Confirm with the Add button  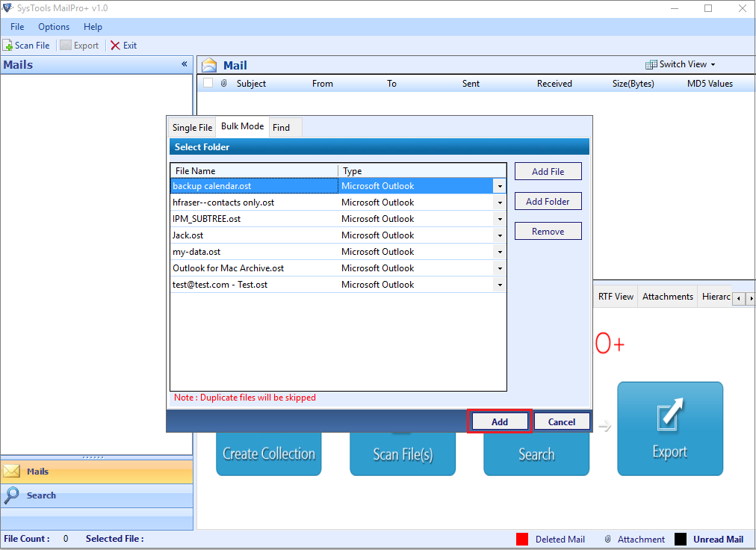pos(500,421)
